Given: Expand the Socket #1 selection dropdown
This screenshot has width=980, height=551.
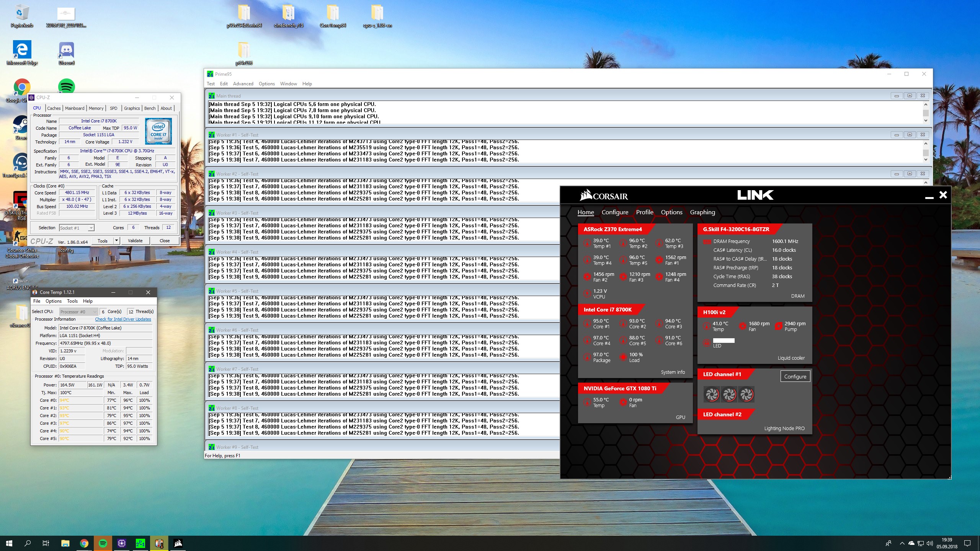Looking at the screenshot, I should [x=91, y=228].
